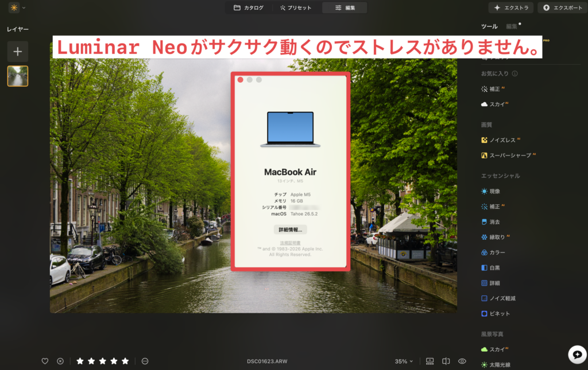This screenshot has height=370, width=588.
Task: Click the 16 GB memory value
Action: coord(297,201)
